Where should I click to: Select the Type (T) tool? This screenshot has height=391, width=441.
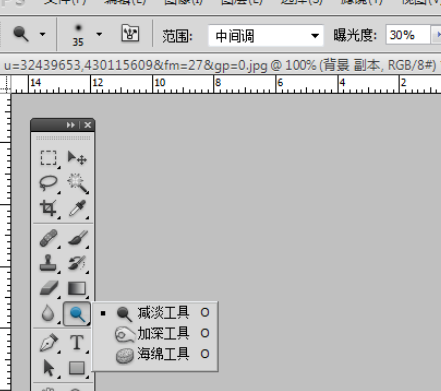tap(77, 343)
